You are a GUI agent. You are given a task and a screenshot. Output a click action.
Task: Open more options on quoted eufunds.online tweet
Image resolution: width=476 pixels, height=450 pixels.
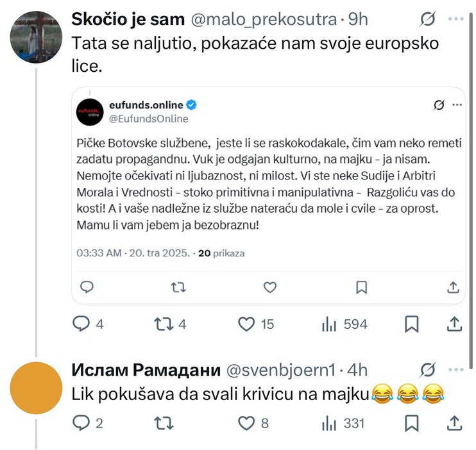click(x=457, y=104)
